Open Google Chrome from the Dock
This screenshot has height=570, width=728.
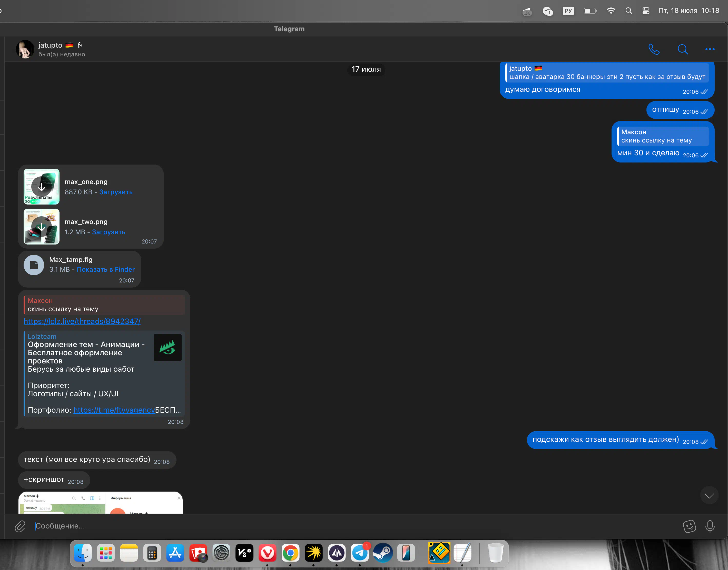tap(290, 553)
